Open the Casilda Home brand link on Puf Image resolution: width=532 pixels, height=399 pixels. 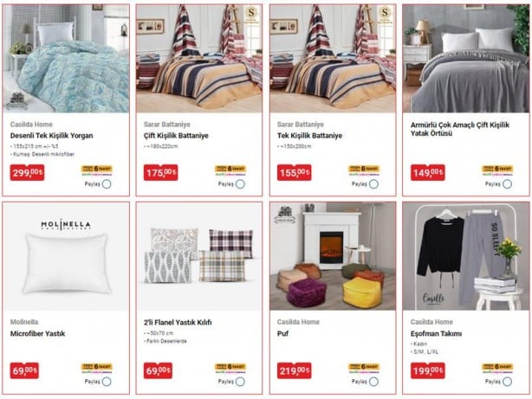(298, 322)
